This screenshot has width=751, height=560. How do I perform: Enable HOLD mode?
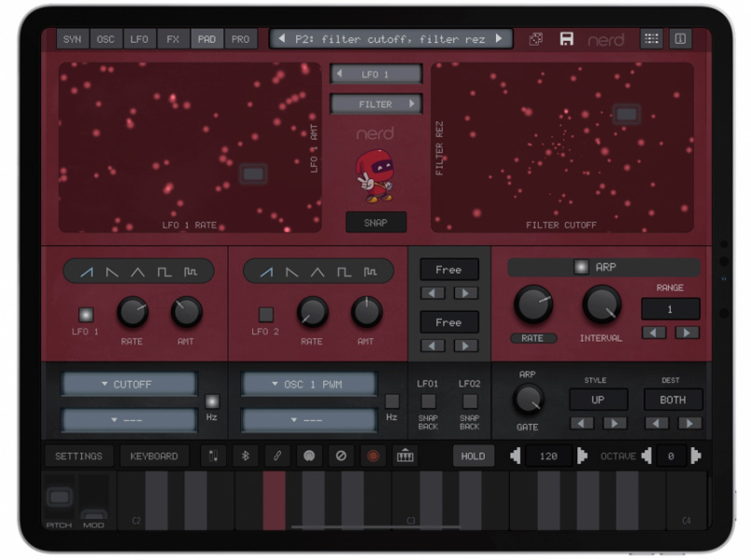click(473, 455)
